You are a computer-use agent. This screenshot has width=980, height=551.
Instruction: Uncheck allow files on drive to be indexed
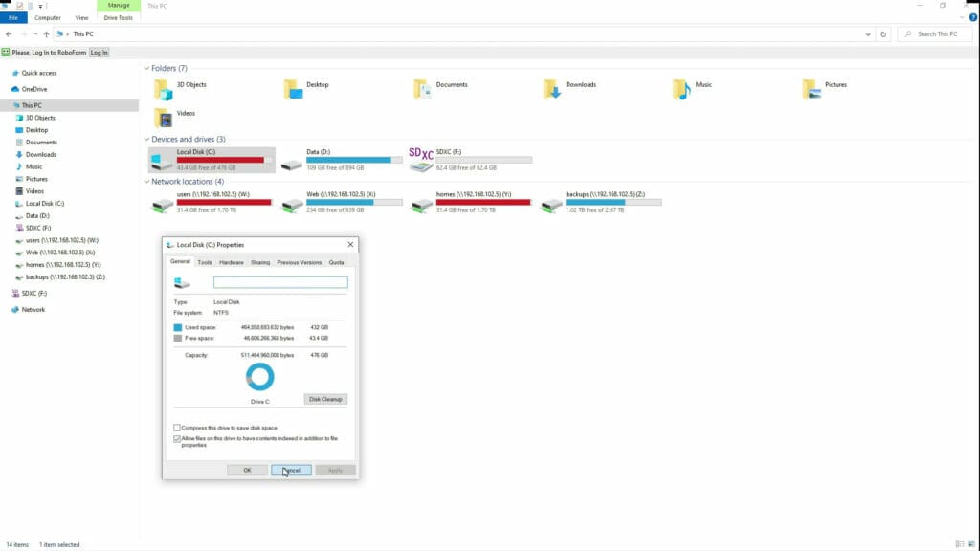click(x=175, y=438)
